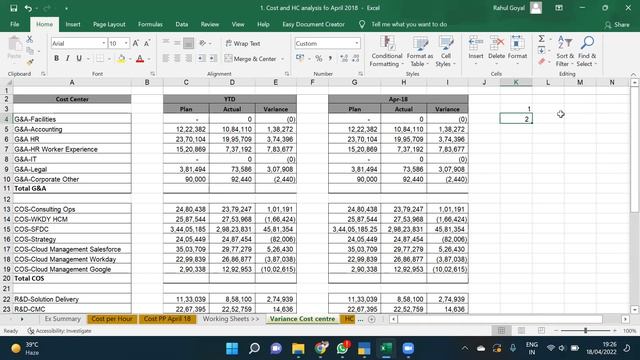Open the Cell Styles gallery

pos(445,52)
